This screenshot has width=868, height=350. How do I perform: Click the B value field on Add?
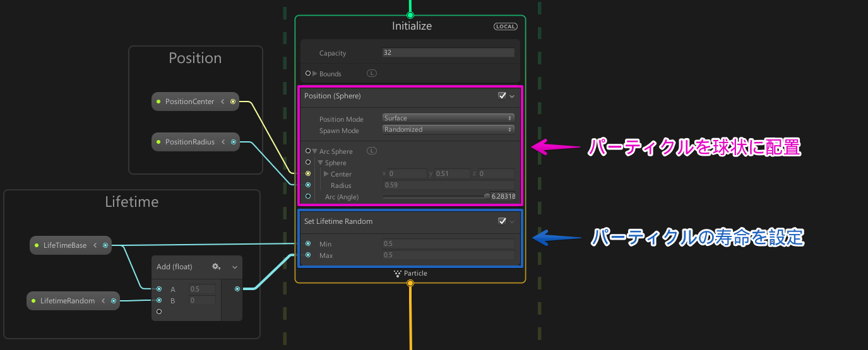[x=202, y=300]
